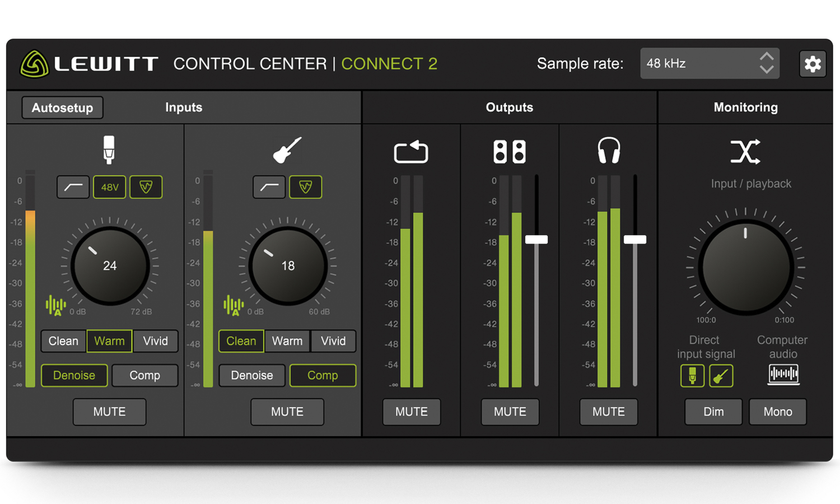This screenshot has height=504, width=840.
Task: Click the 0:100 mix ratio label
Action: click(x=785, y=320)
